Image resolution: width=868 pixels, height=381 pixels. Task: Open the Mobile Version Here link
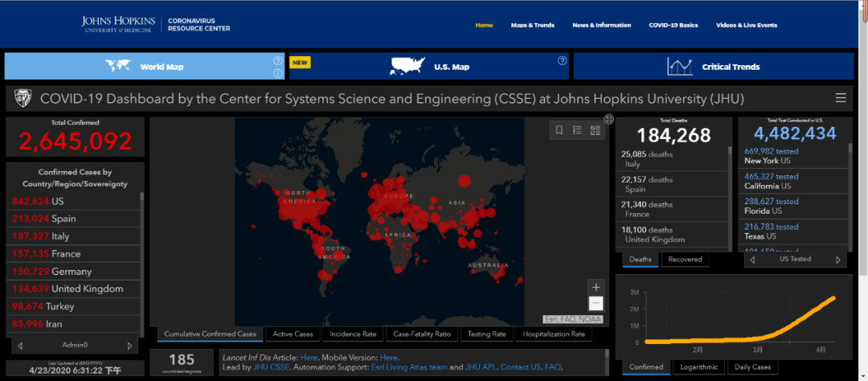coord(389,358)
